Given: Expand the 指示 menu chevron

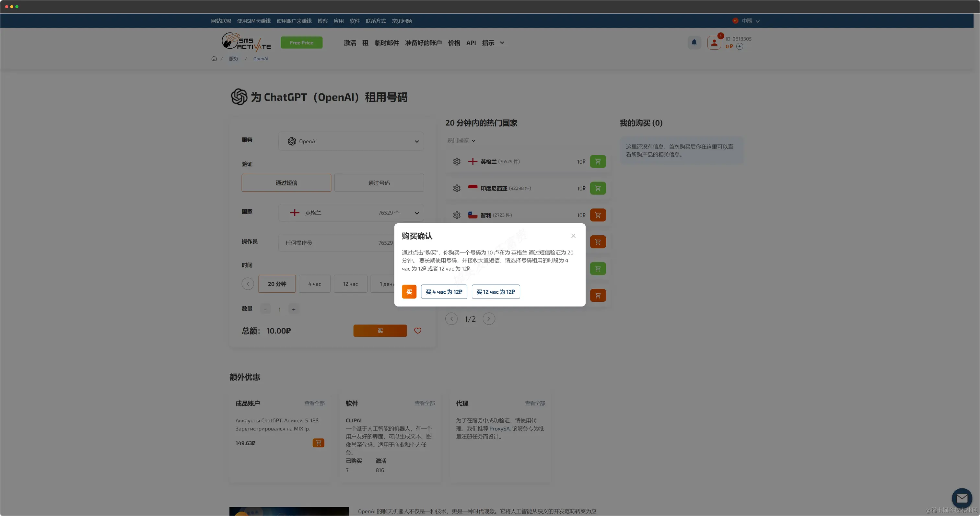Looking at the screenshot, I should 502,43.
